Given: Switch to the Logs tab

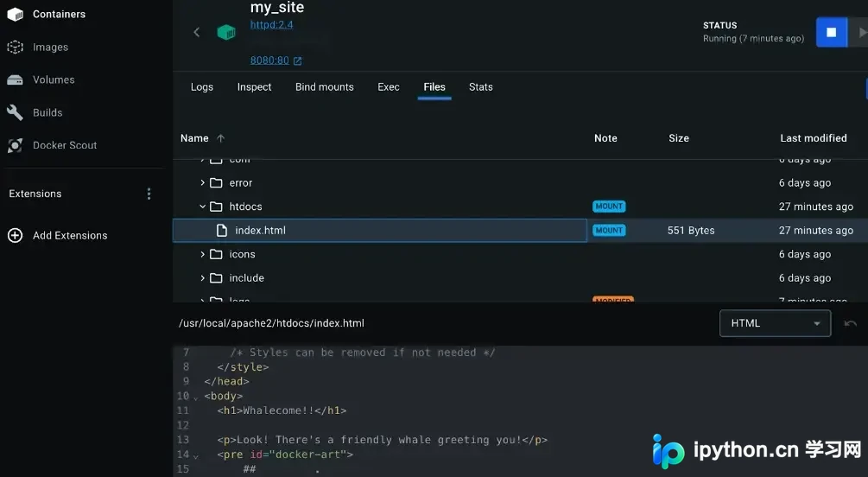Looking at the screenshot, I should 202,87.
